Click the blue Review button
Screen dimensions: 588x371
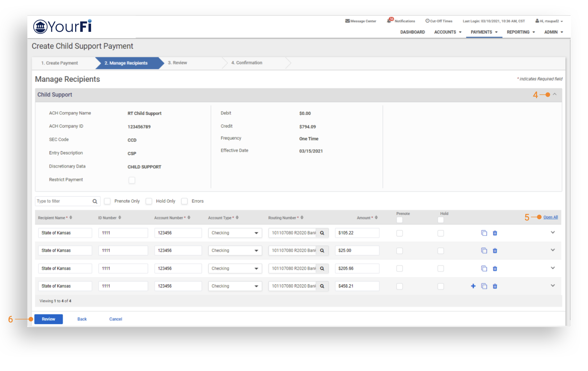click(x=48, y=319)
